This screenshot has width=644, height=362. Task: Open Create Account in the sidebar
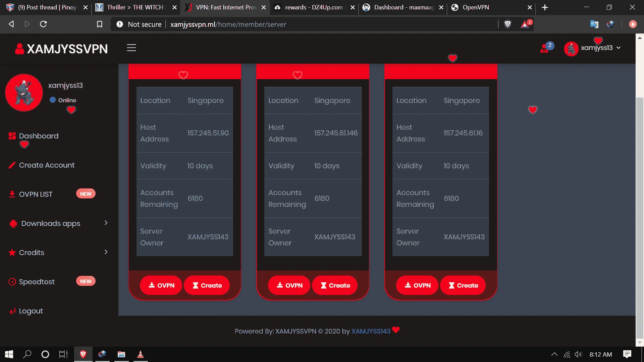pyautogui.click(x=47, y=165)
